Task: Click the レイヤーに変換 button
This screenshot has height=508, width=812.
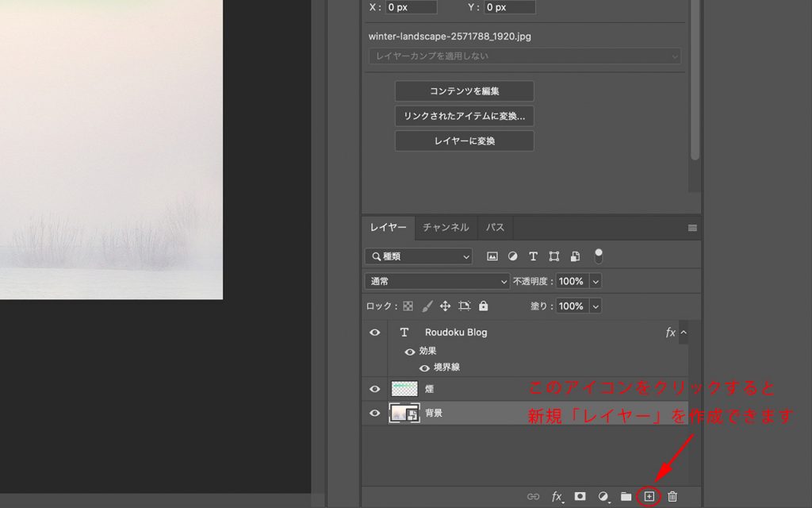Action: click(x=465, y=141)
